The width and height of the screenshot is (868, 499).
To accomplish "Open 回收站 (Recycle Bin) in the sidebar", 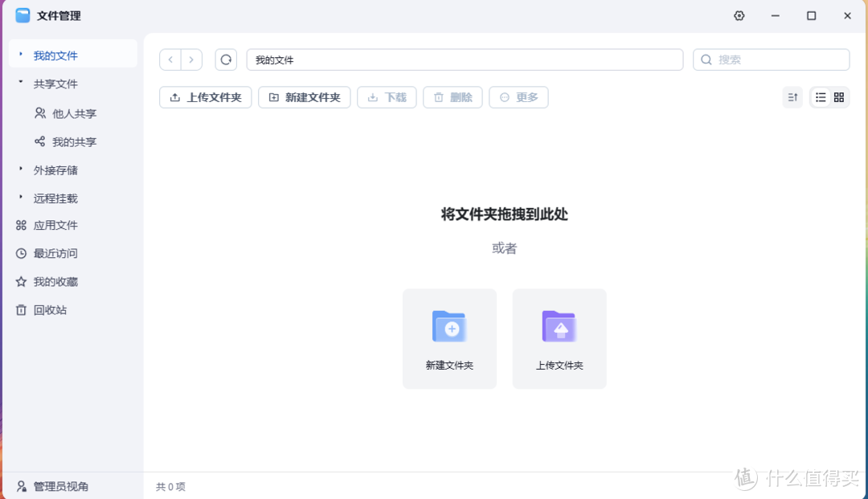I will point(50,309).
